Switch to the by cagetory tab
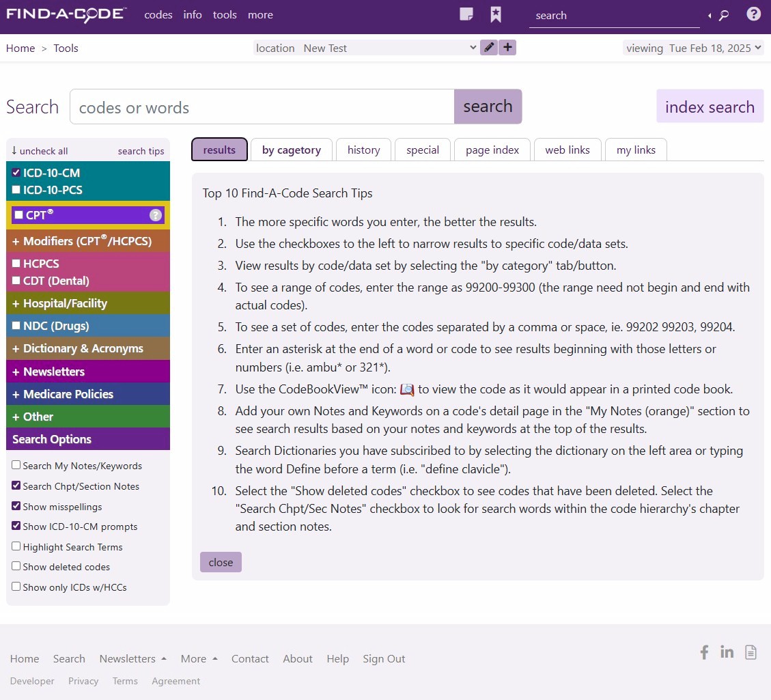The width and height of the screenshot is (771, 700). pos(292,150)
